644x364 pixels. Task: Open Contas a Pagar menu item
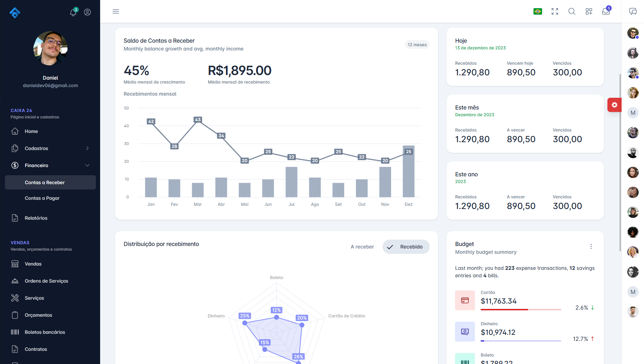tap(50, 198)
